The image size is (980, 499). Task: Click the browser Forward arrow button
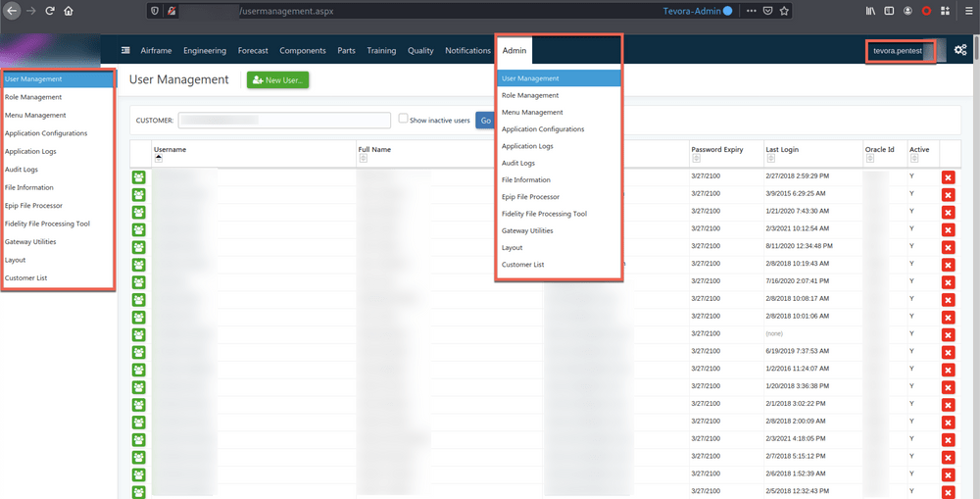(x=30, y=11)
